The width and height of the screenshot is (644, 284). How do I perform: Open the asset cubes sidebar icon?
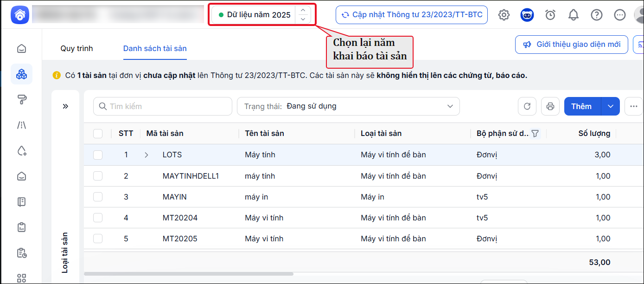click(x=21, y=74)
